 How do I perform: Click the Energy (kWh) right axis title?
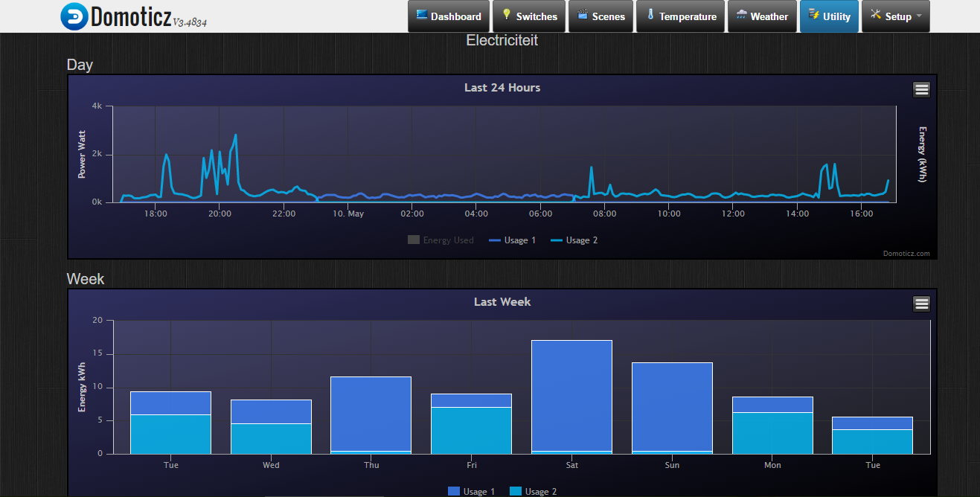pos(923,154)
